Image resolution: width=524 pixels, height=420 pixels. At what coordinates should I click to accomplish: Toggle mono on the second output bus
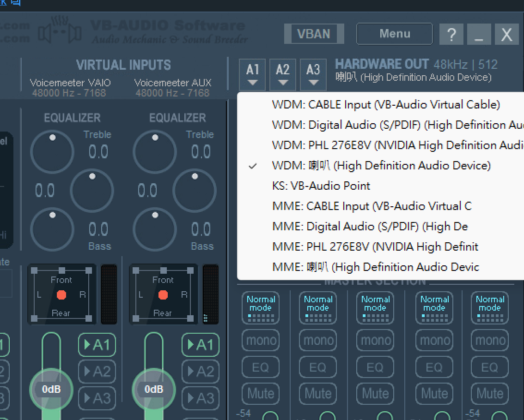(317, 340)
